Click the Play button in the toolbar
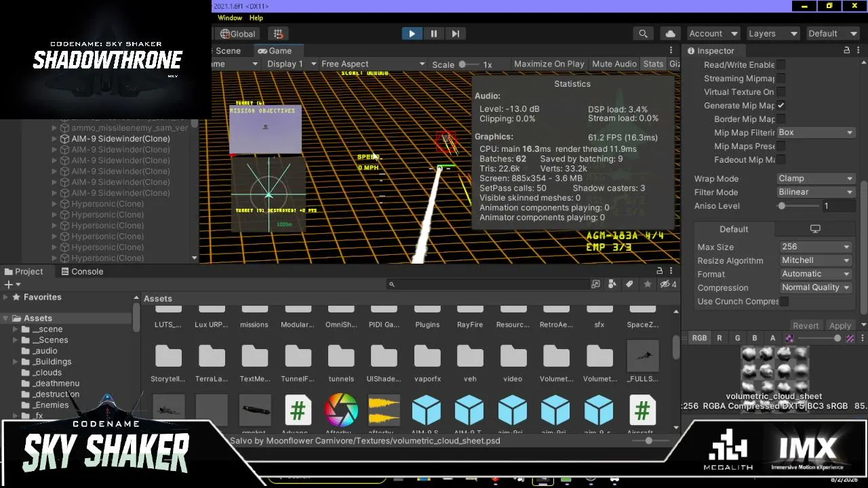 tap(412, 33)
